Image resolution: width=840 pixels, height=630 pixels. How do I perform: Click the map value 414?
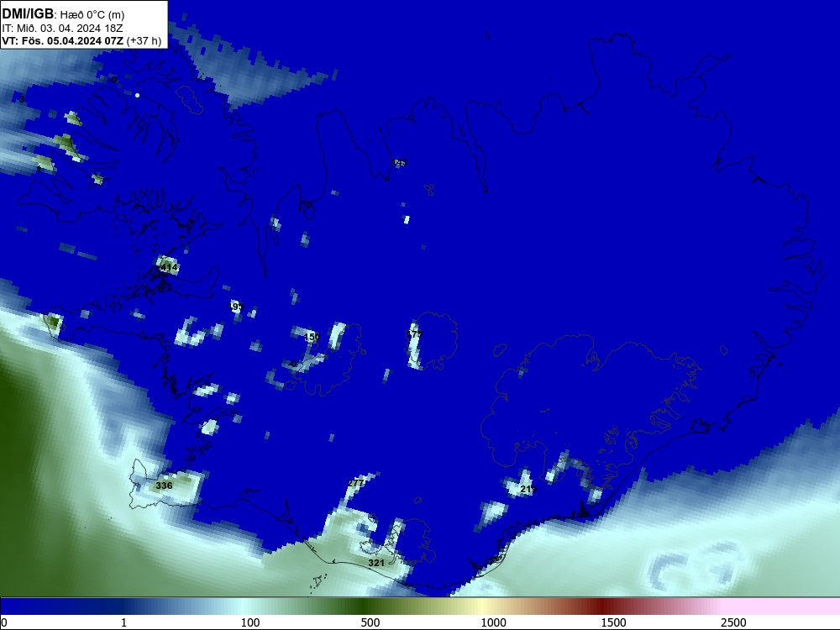pos(169,267)
